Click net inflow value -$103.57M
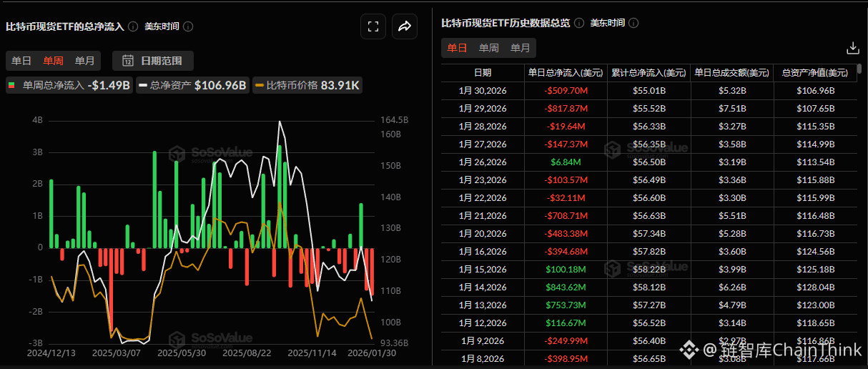 coord(566,180)
